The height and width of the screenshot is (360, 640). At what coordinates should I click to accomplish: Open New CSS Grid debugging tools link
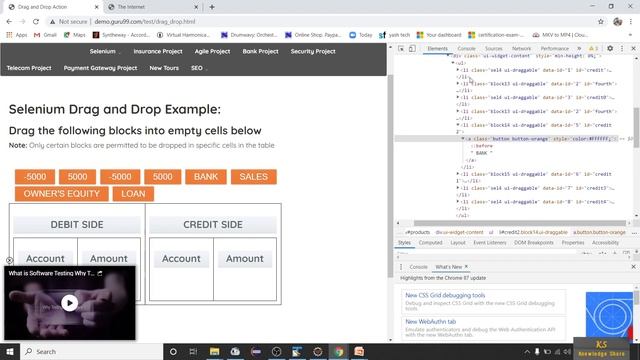[445, 295]
